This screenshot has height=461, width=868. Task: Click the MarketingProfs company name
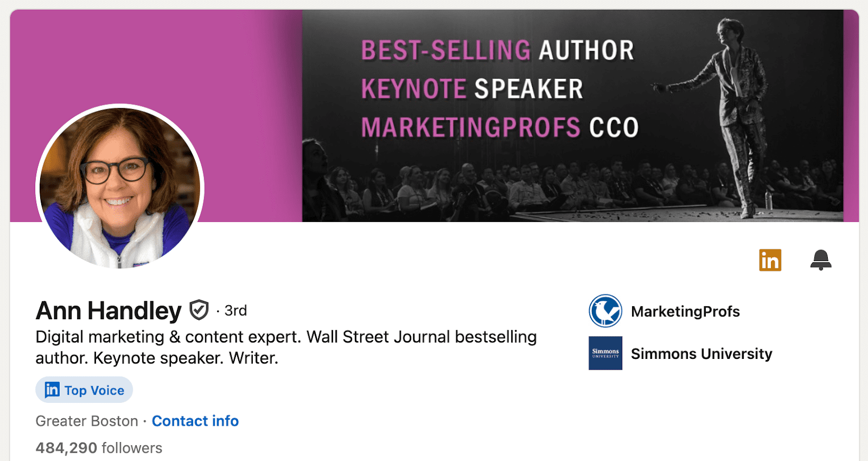pyautogui.click(x=685, y=311)
